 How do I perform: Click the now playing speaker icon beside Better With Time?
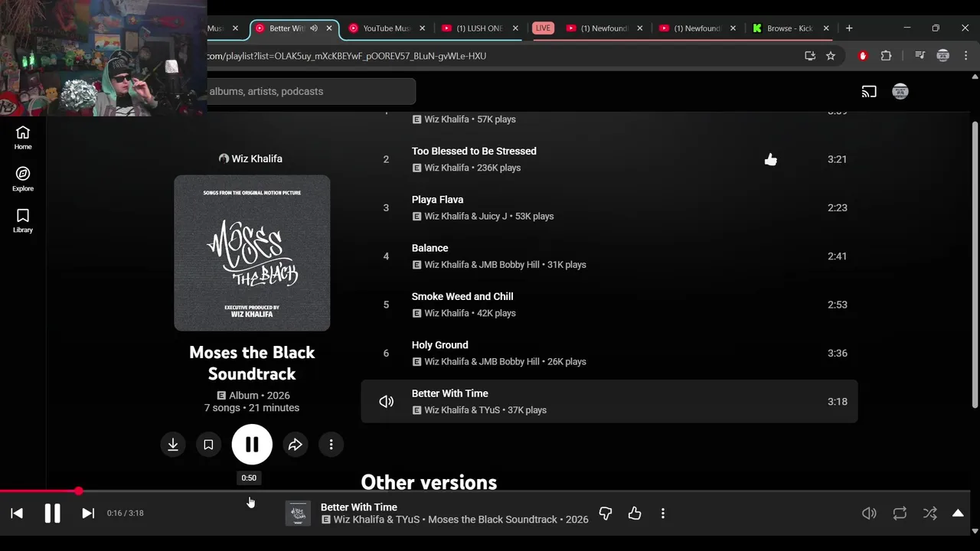click(386, 402)
